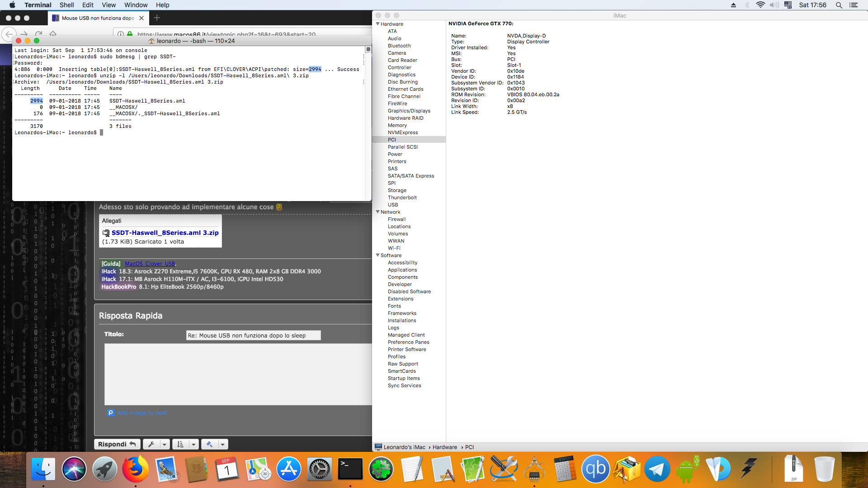Open new browser tab plus button
868x488 pixels.
click(x=157, y=18)
